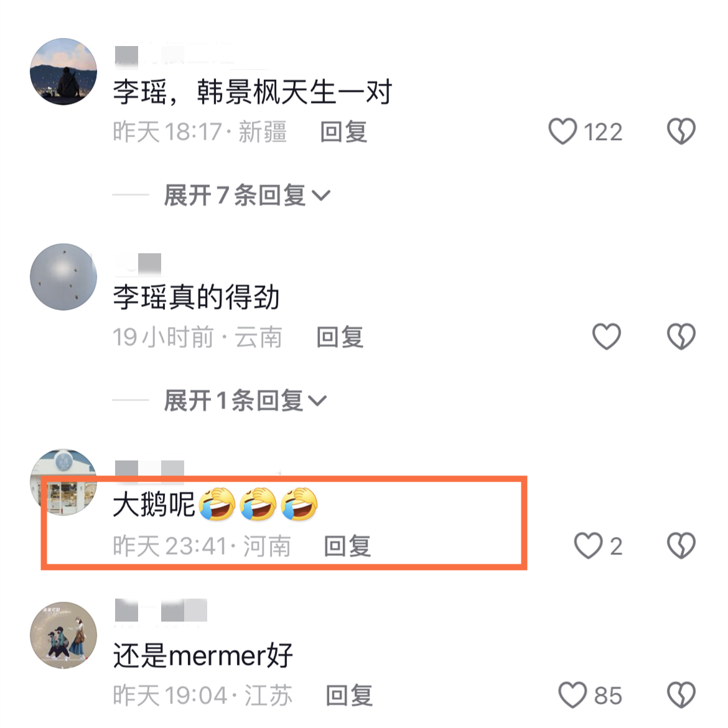Screen dimensions: 728x728
Task: Expand 展开7条回复 replies
Action: click(247, 195)
